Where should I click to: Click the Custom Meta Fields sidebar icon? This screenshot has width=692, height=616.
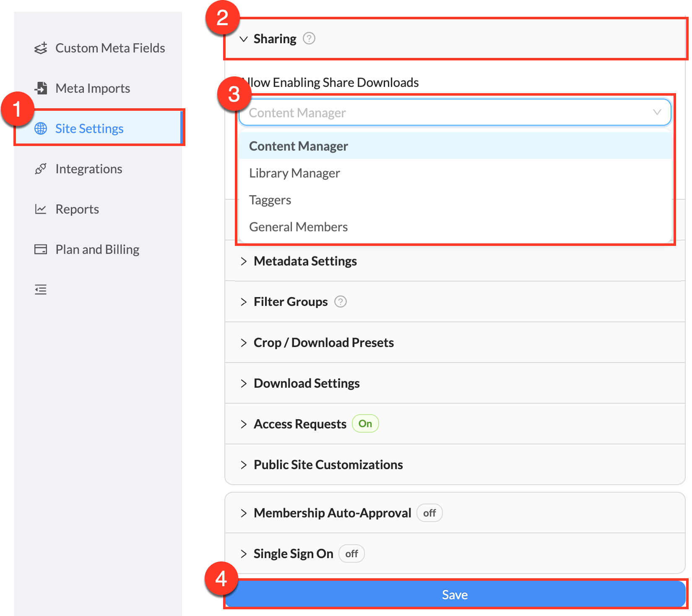41,48
